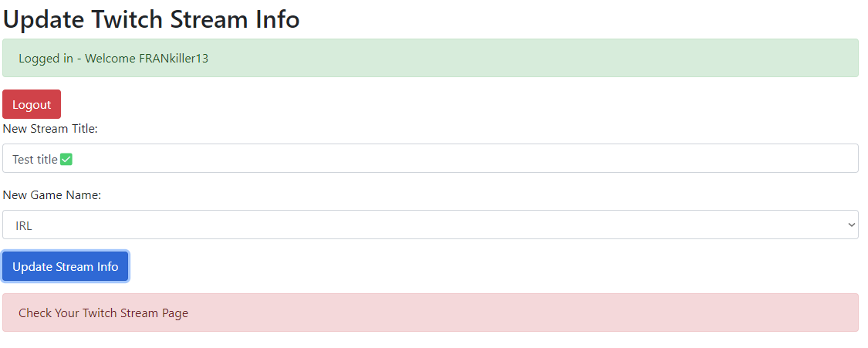Click the word "Welcome" in the banner
The width and height of the screenshot is (868, 348).
tap(110, 59)
